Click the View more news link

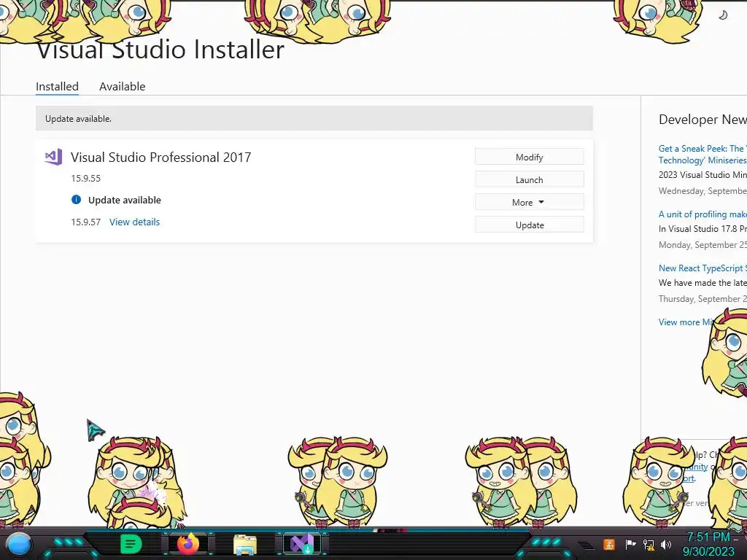(x=686, y=322)
